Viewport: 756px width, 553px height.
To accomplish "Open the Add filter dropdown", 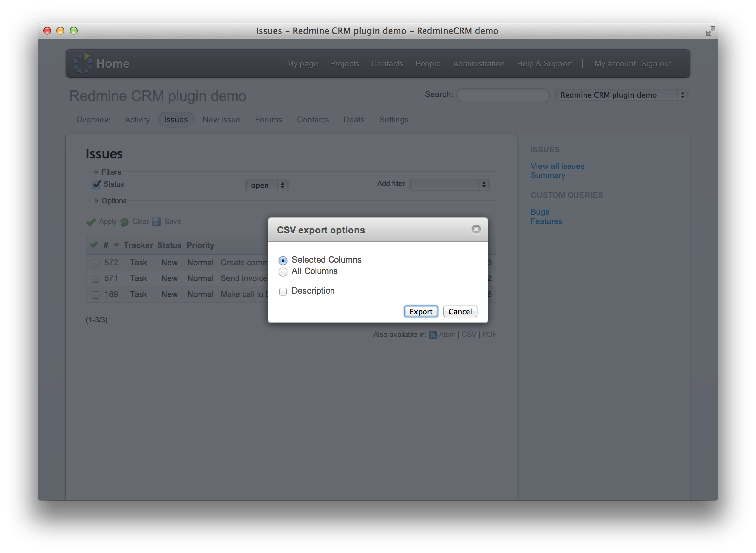I will click(449, 185).
